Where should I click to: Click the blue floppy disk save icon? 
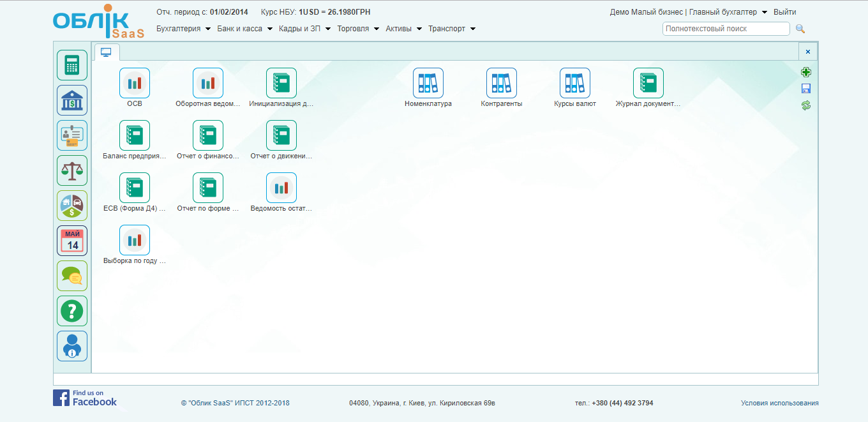(x=806, y=89)
